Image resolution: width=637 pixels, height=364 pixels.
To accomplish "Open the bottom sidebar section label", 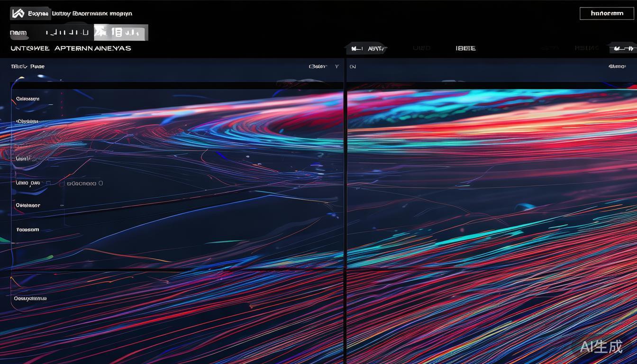I will click(x=30, y=299).
